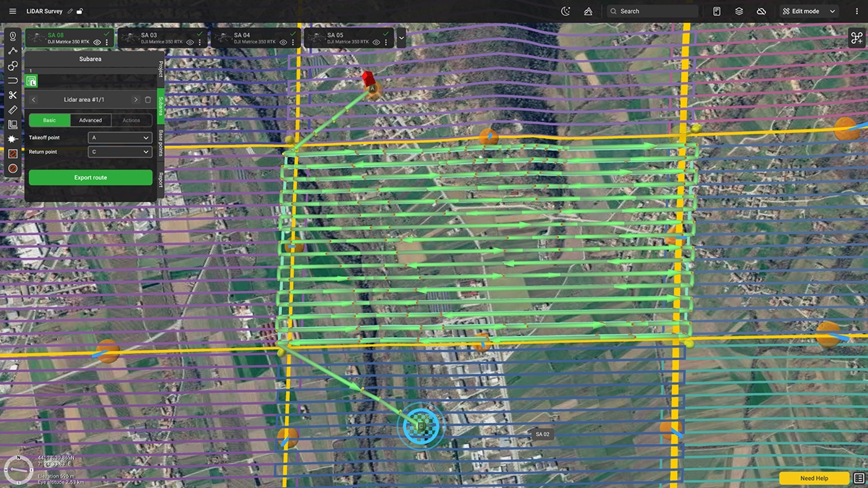Select the stacked area layers tool

click(12, 124)
